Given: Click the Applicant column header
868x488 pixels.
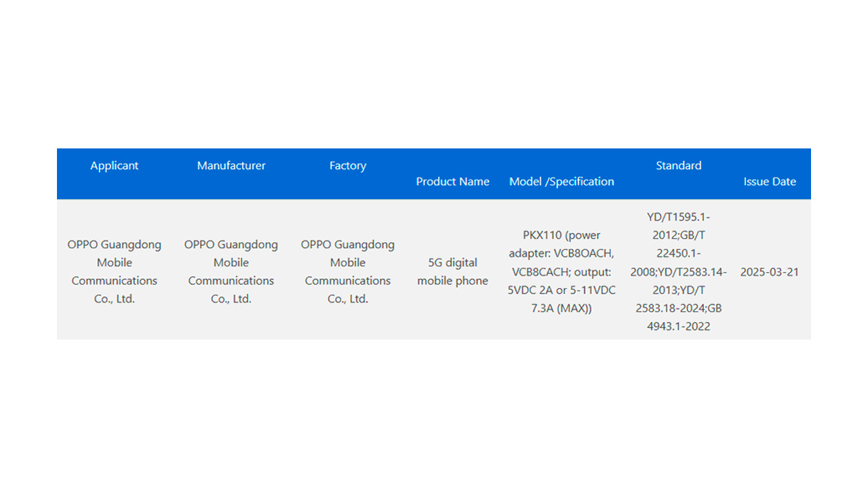Looking at the screenshot, I should click(x=114, y=166).
